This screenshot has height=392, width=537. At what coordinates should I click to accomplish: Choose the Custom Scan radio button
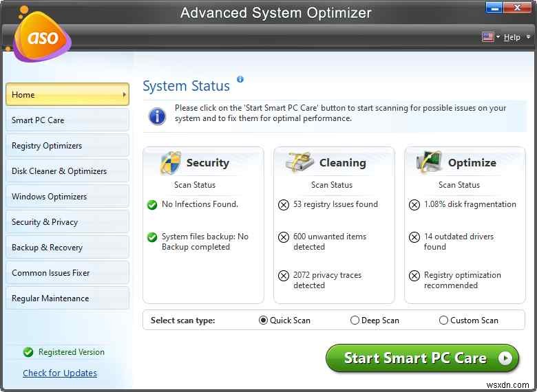pyautogui.click(x=443, y=320)
